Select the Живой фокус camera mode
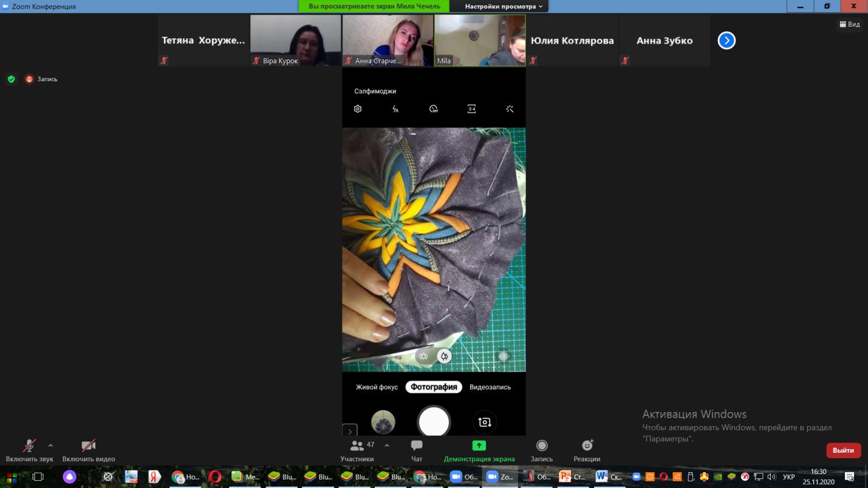The width and height of the screenshot is (868, 488). [377, 387]
